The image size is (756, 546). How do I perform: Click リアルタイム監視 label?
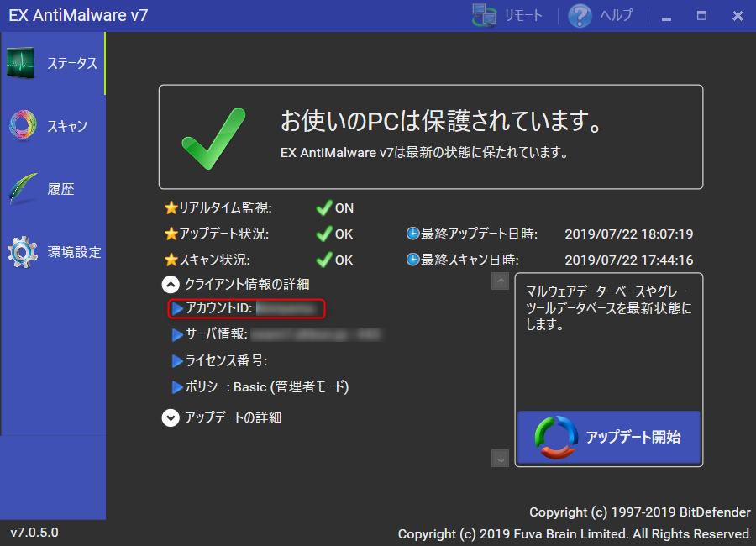[225, 207]
